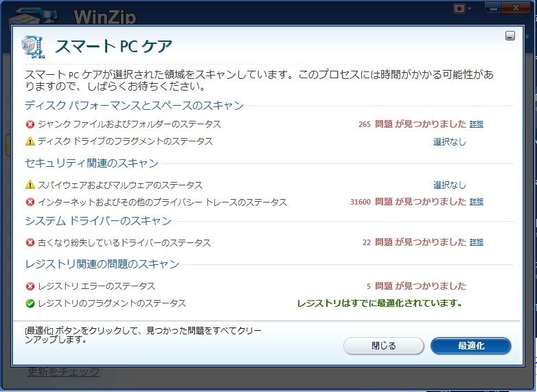Click red error icon beside 古くなり紛失しているドライバー status

pos(30,243)
